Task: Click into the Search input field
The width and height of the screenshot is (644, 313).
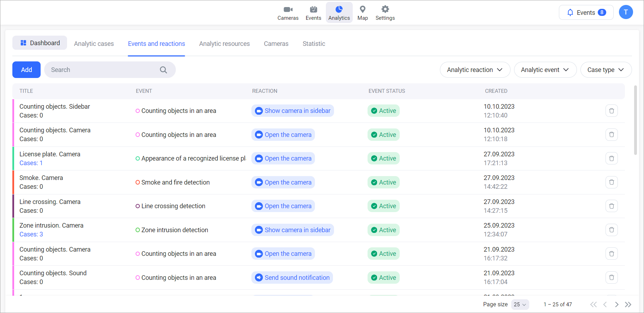Action: 102,70
